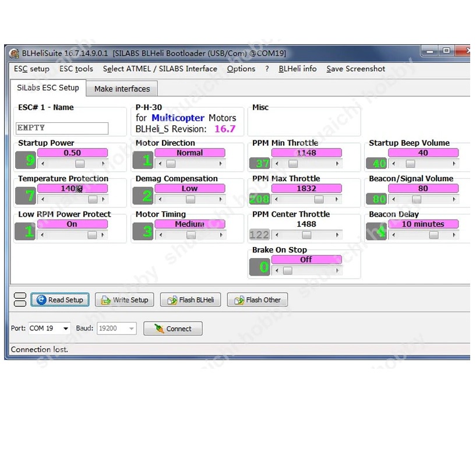Click left arrow of Startup Beep Volume slider
476x476 pixels.
point(394,164)
